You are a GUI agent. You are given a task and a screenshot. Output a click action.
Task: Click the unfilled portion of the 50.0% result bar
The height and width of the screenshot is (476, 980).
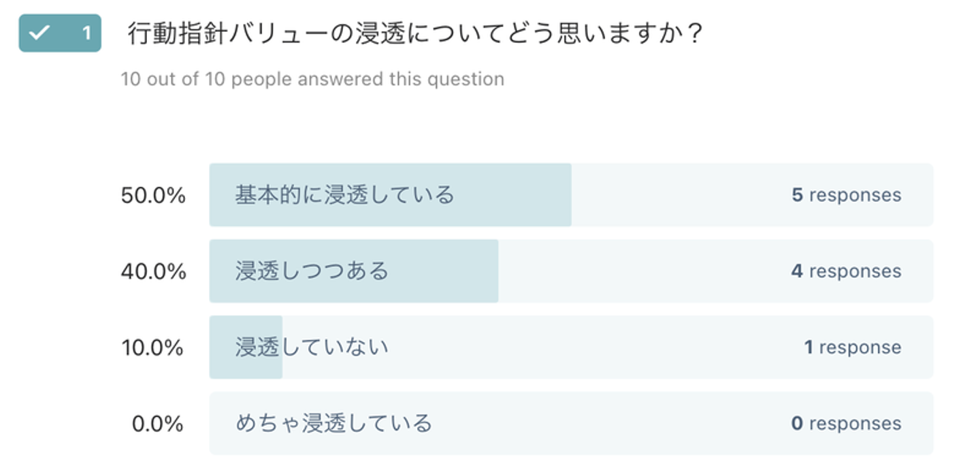tap(674, 195)
